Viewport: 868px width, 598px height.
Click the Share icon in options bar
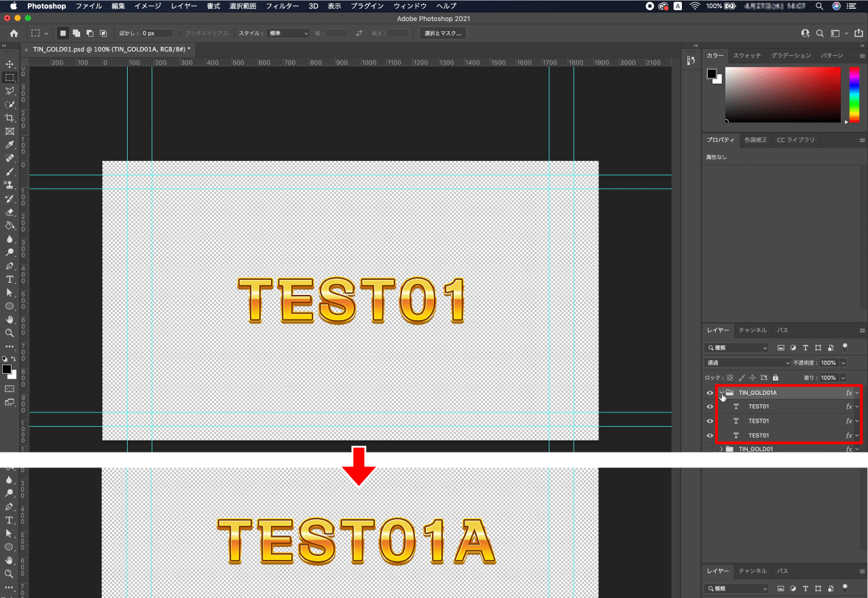pyautogui.click(x=858, y=33)
